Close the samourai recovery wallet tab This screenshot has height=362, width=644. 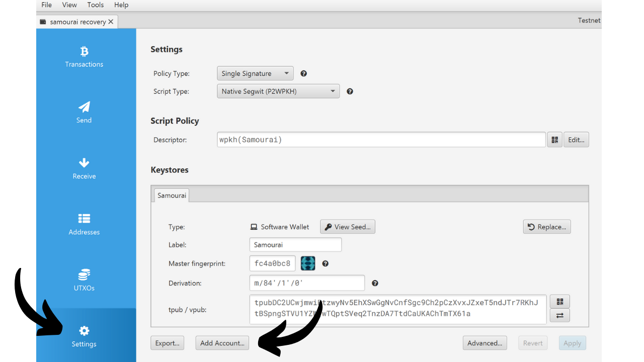coord(111,22)
